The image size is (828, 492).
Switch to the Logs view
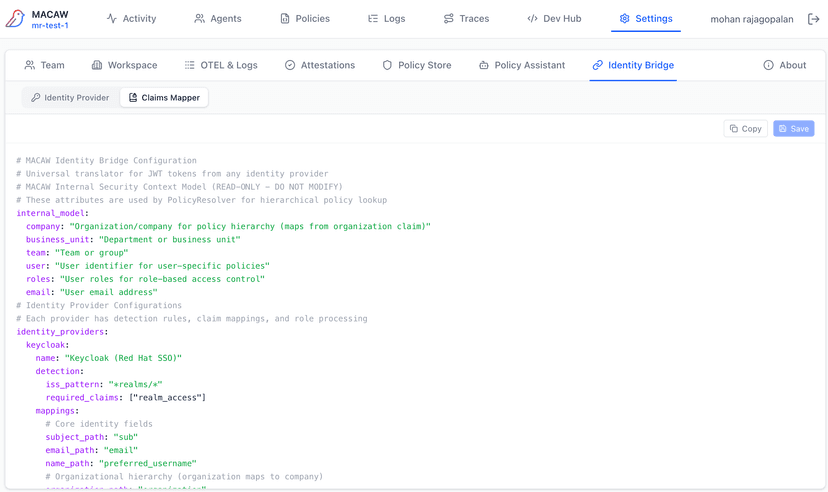pyautogui.click(x=386, y=19)
